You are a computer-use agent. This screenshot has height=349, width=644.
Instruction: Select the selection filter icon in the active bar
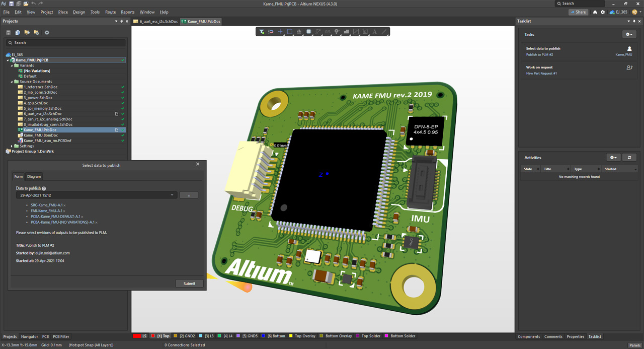[261, 31]
